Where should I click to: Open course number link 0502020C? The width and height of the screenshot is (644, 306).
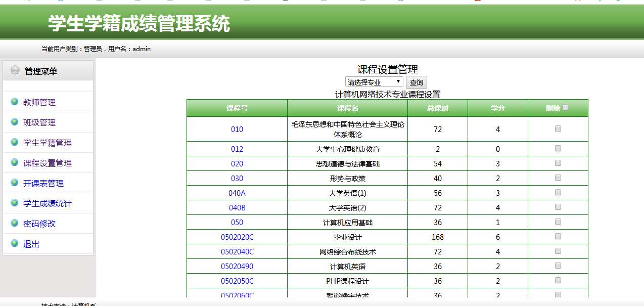coord(237,237)
